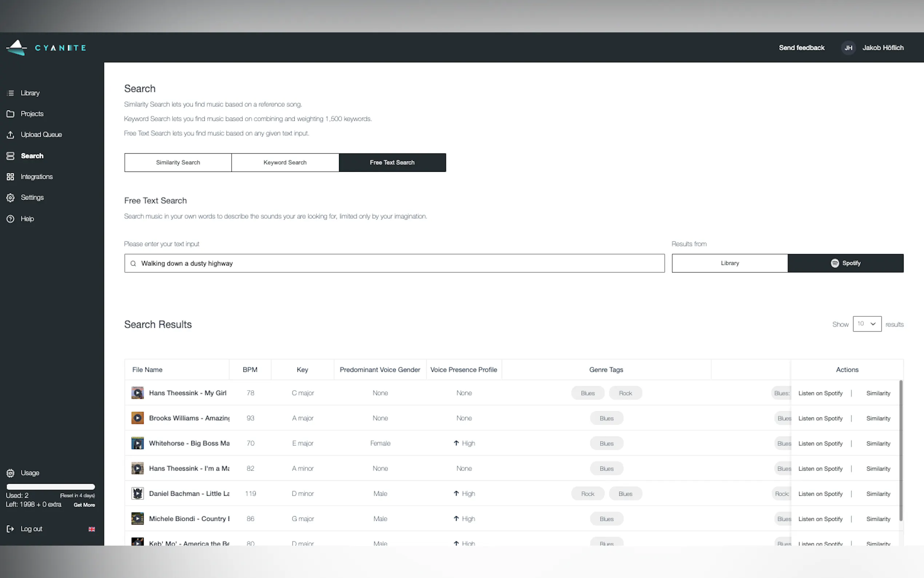This screenshot has height=578, width=924.
Task: Click the free text search input field
Action: pos(394,263)
